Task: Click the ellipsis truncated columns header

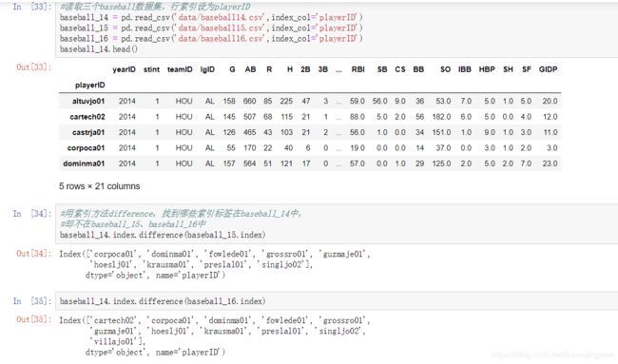Action: tap(339, 70)
